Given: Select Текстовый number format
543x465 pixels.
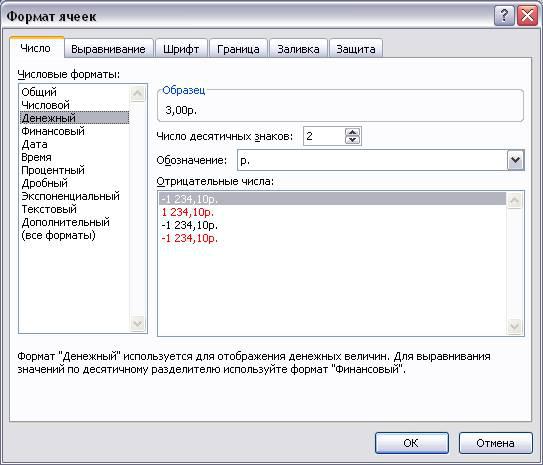Looking at the screenshot, I should pos(74,209).
